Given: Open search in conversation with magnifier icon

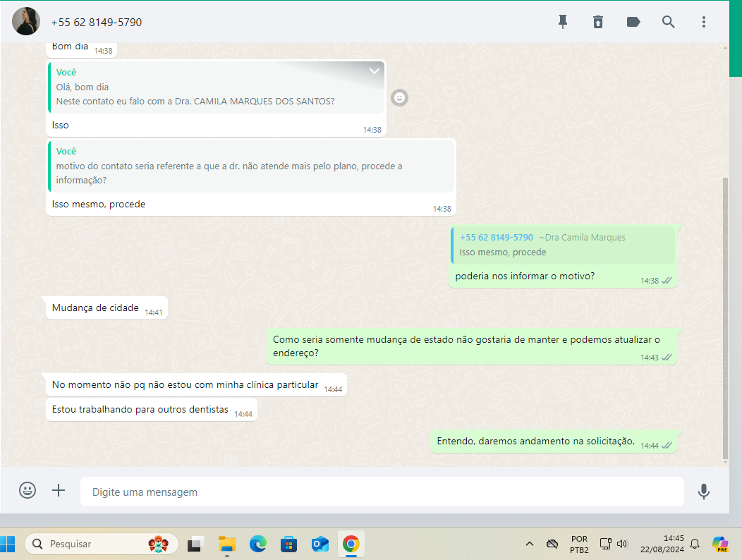Looking at the screenshot, I should tap(669, 22).
